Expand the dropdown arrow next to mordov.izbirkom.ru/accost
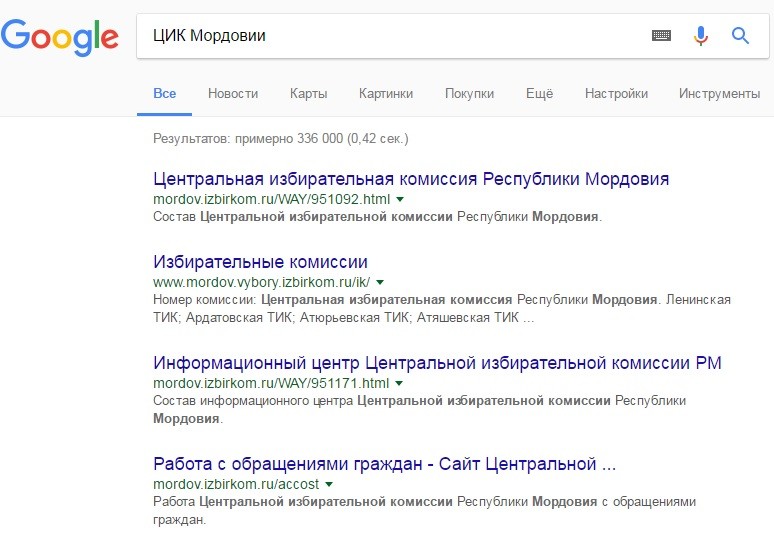This screenshot has width=774, height=547. click(329, 484)
